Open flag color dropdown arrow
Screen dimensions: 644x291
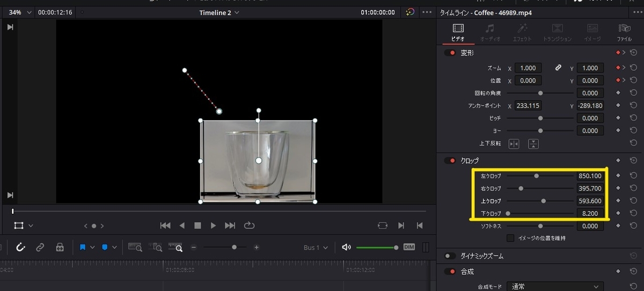92,248
